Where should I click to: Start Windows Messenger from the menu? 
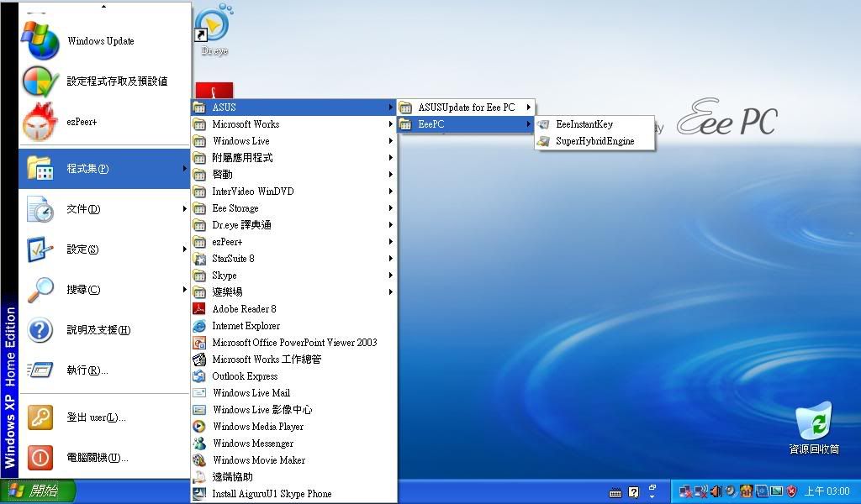tap(252, 444)
